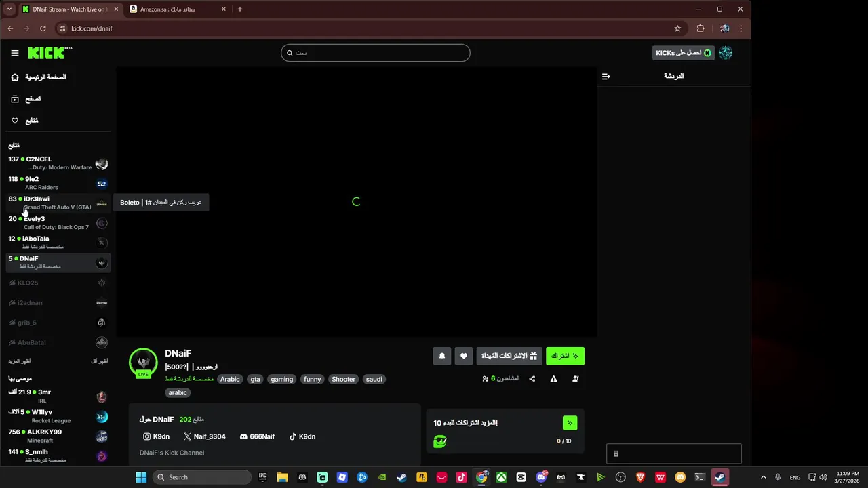
Task: Open the user profile avatar menu
Action: pyautogui.click(x=726, y=53)
